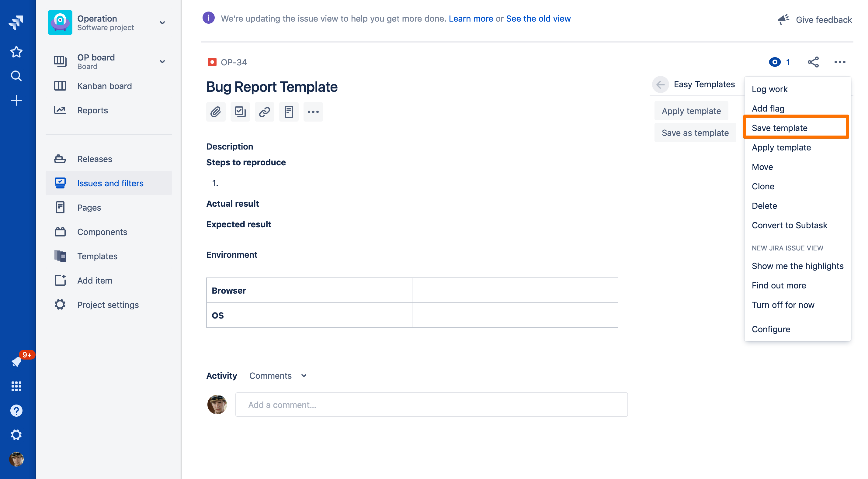Screen dimensions: 868x479
Task: Click the attach file paperclip icon
Action: [216, 112]
